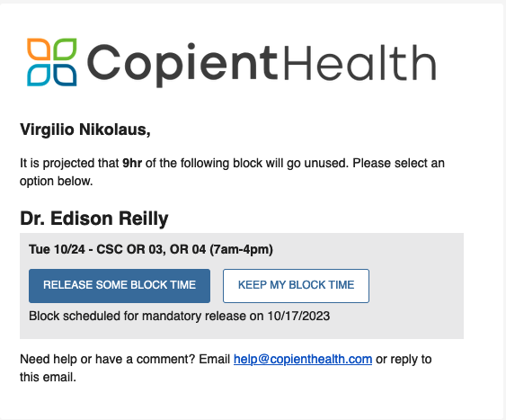The image size is (506, 420).
Task: Click the CopientHealth wordmark text
Action: coord(262,64)
